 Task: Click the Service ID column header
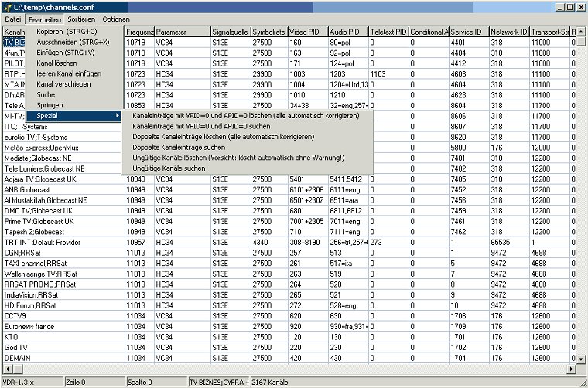(468, 32)
